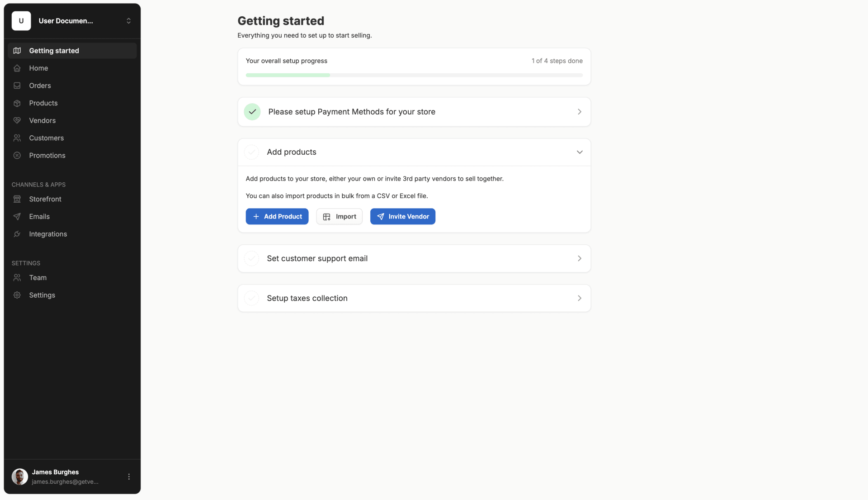Click the Add Product button
This screenshot has height=500, width=868.
pyautogui.click(x=277, y=216)
